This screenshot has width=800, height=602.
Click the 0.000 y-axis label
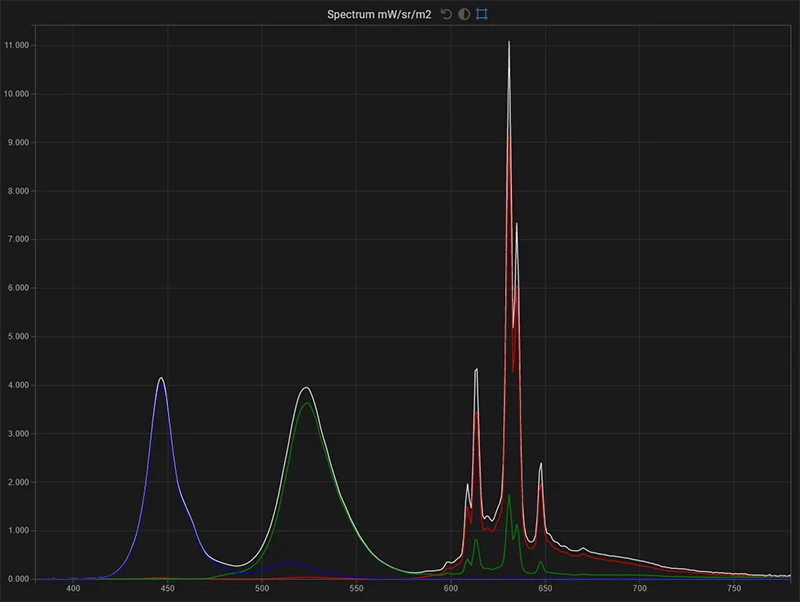point(17,579)
